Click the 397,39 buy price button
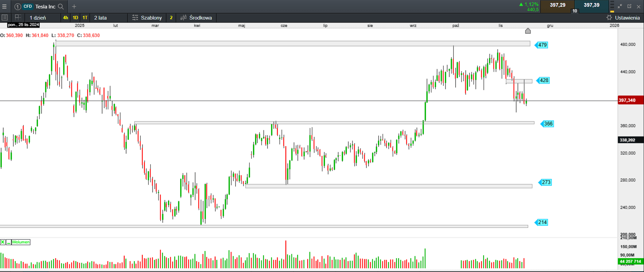The width and height of the screenshot is (644, 272). pyautogui.click(x=591, y=5)
